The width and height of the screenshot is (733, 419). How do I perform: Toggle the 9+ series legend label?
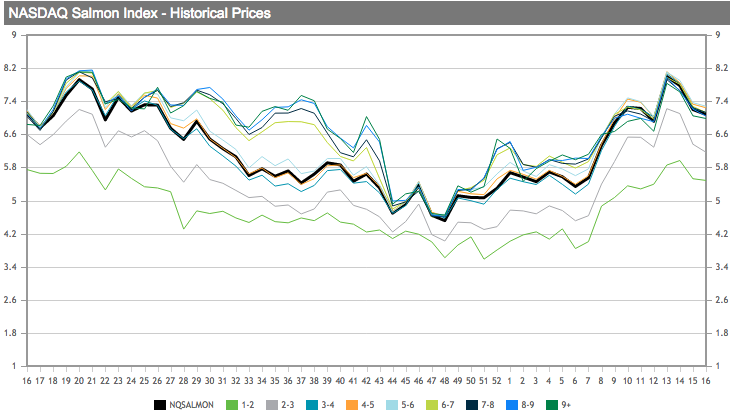pos(566,405)
